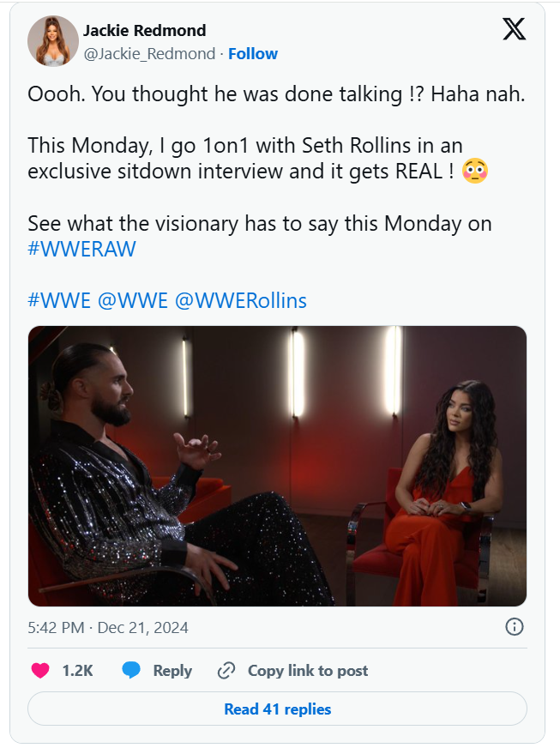The image size is (560, 748).
Task: Click the reply speech bubble icon
Action: pos(130,671)
